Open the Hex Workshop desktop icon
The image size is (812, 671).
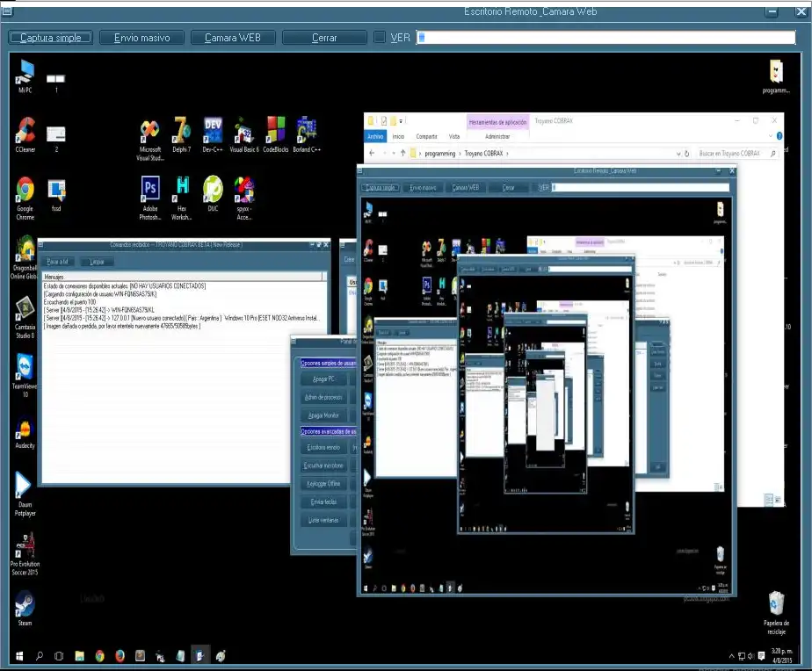click(x=182, y=198)
